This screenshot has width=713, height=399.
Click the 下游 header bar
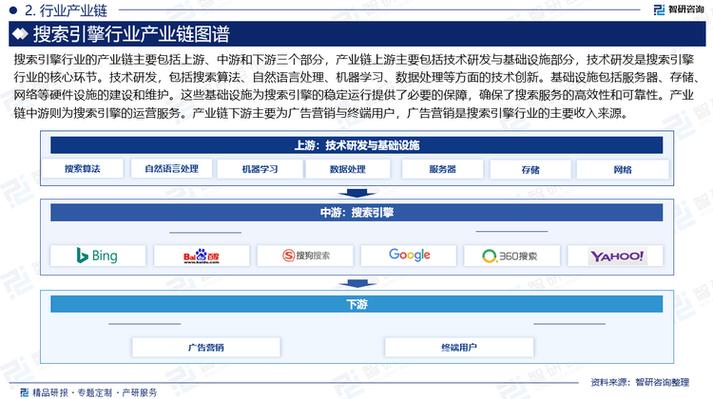coord(356,304)
